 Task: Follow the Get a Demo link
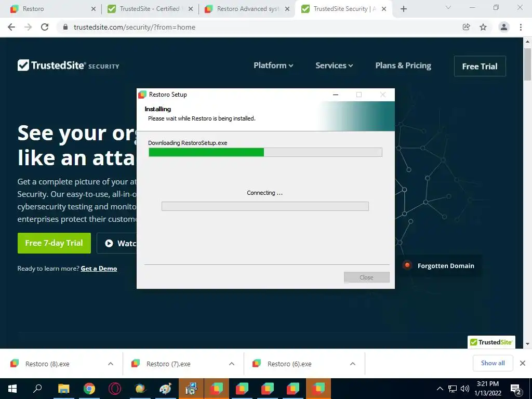99,269
